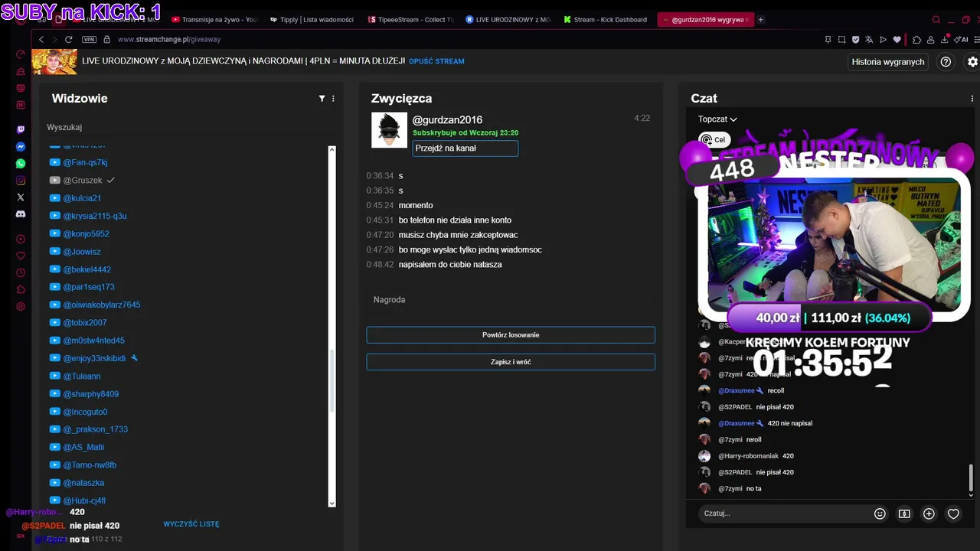980x551 pixels.
Task: Click winner name @gurdzan2016
Action: [447, 120]
